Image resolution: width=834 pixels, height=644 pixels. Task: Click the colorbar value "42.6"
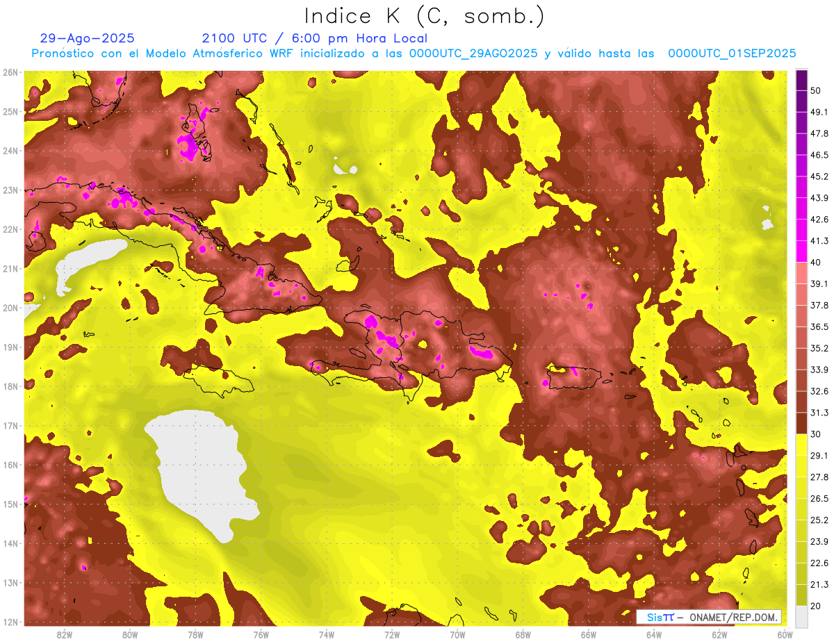819,220
